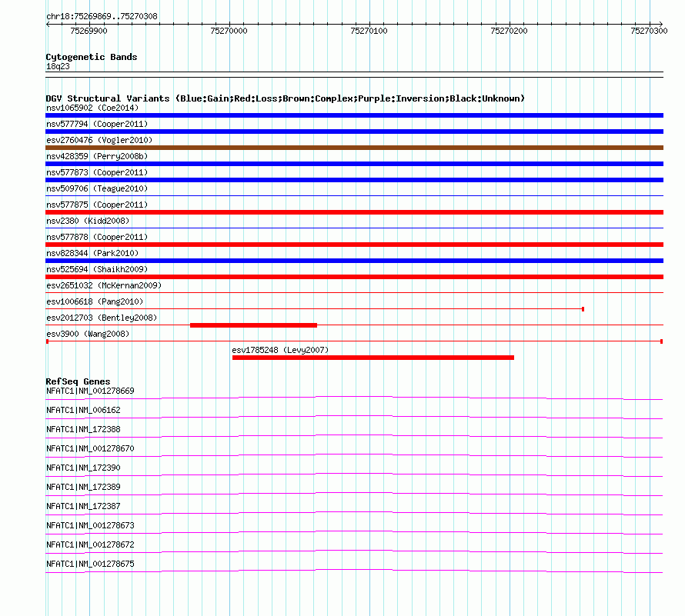This screenshot has height=616, width=685.
Task: Open variant nsv577878 (Cooper2011) label
Action: point(97,237)
